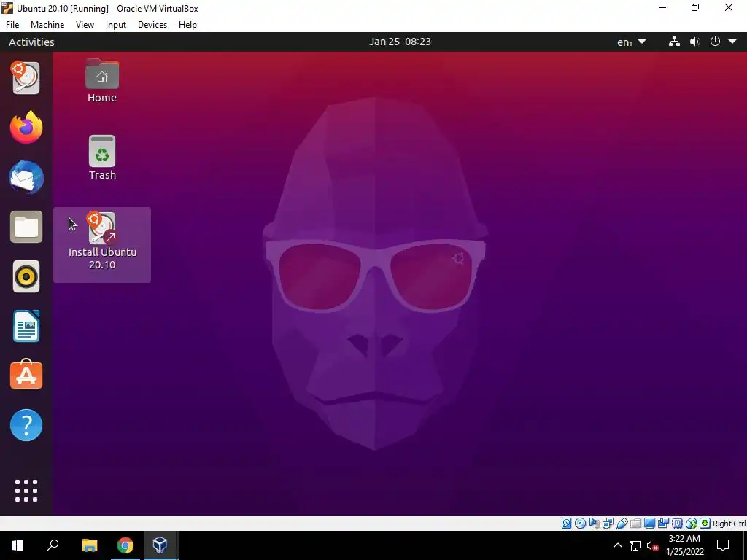Click the optical disk indicator in status bar

580,524
